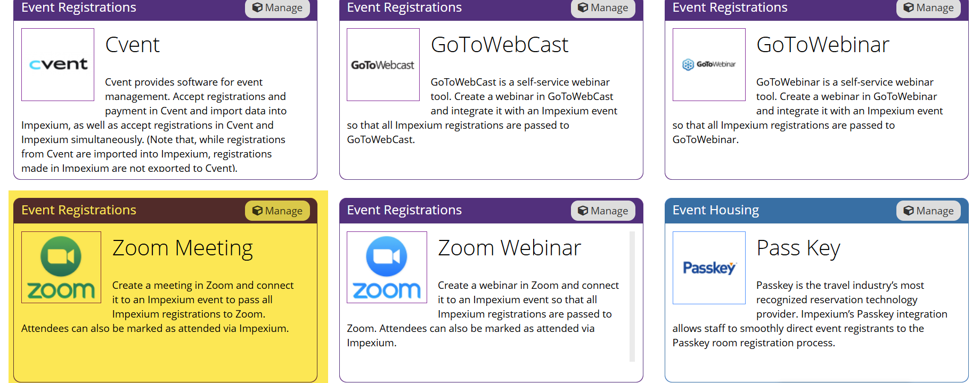
Task: Click the blue Zoom Webinar logo
Action: 387,267
